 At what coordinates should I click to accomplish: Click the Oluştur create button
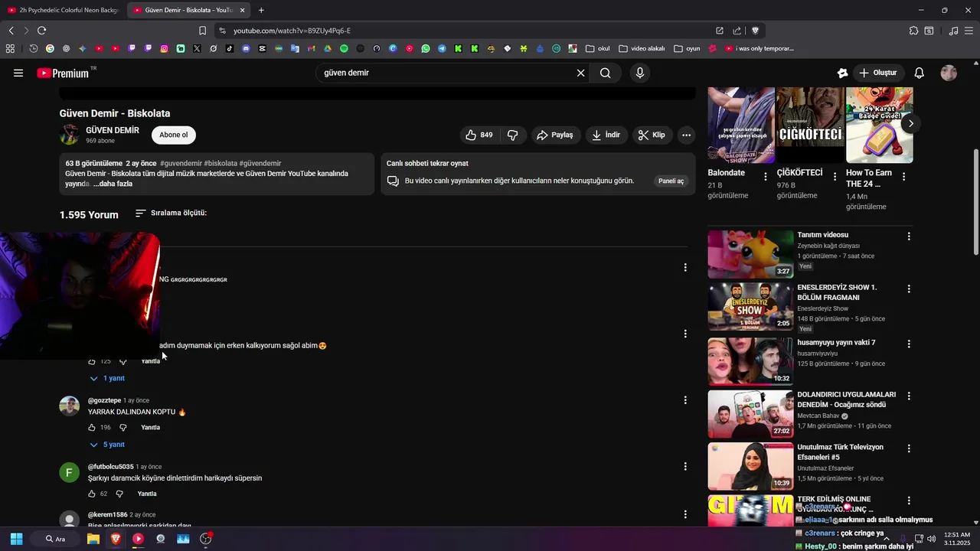coord(878,73)
